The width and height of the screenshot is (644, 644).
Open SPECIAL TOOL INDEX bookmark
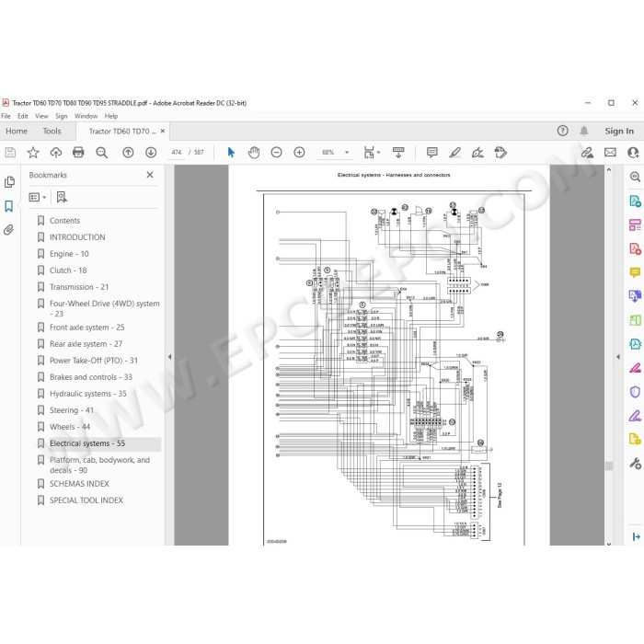pos(86,500)
